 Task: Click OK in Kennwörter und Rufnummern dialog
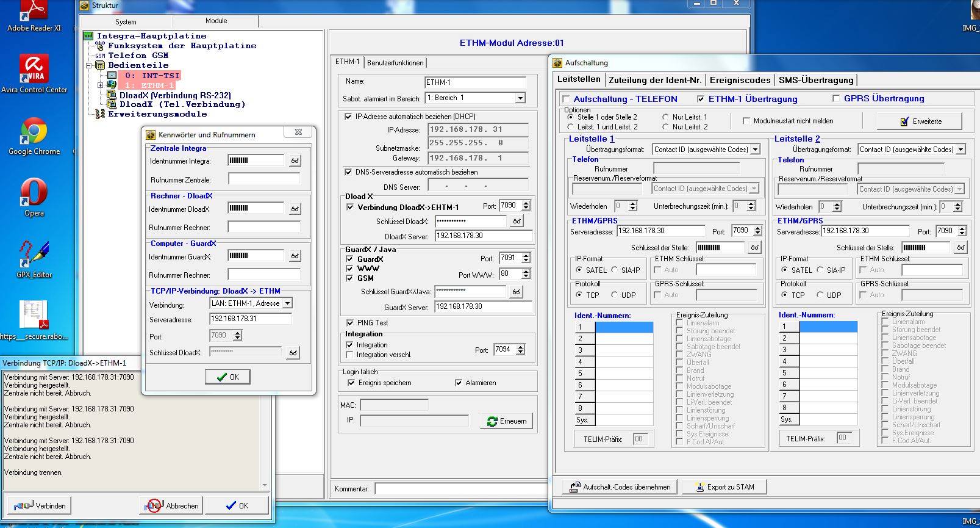coord(227,377)
